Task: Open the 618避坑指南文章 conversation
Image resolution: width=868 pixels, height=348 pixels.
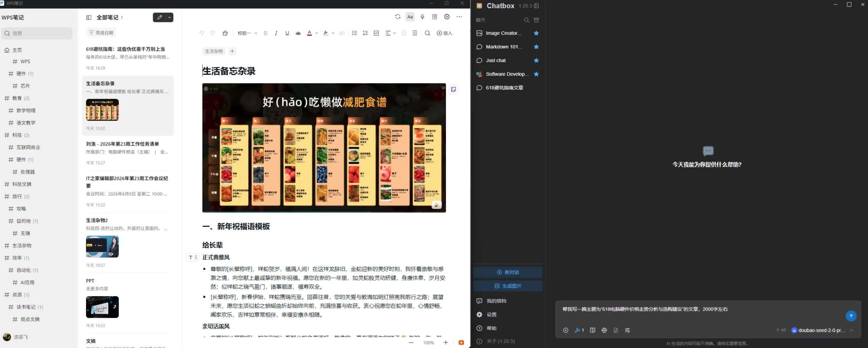Action: click(x=507, y=88)
